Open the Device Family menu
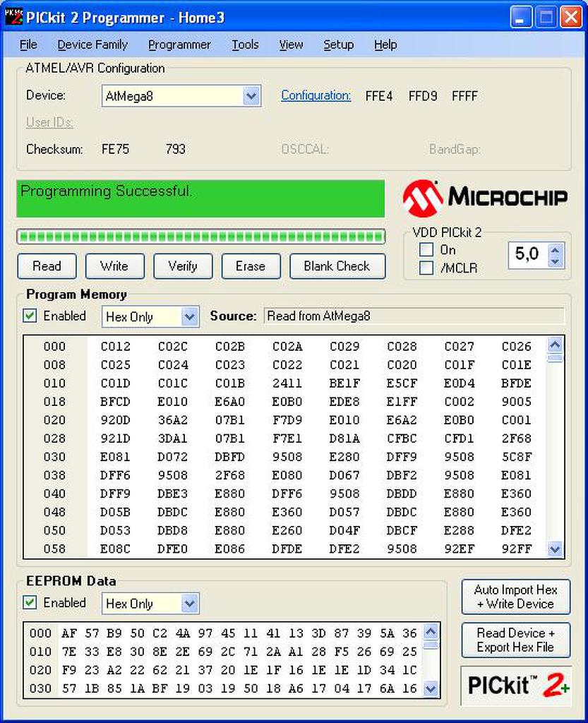This screenshot has height=723, width=588. tap(92, 44)
